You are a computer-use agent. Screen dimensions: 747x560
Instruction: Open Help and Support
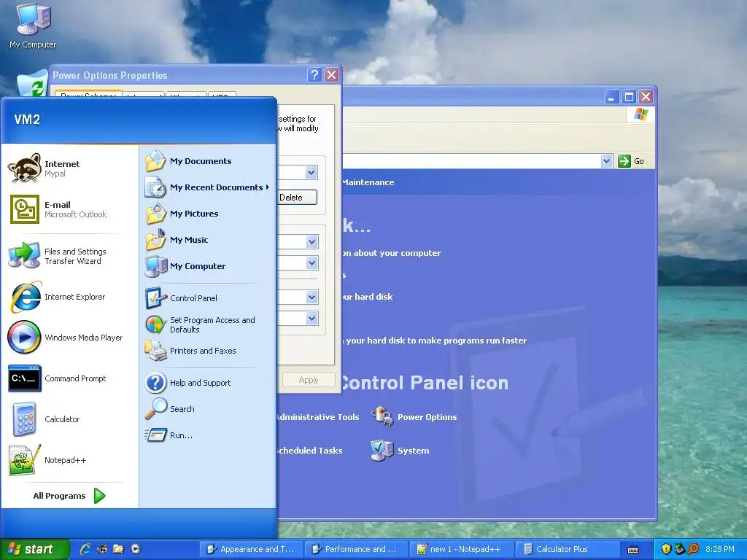(187, 383)
